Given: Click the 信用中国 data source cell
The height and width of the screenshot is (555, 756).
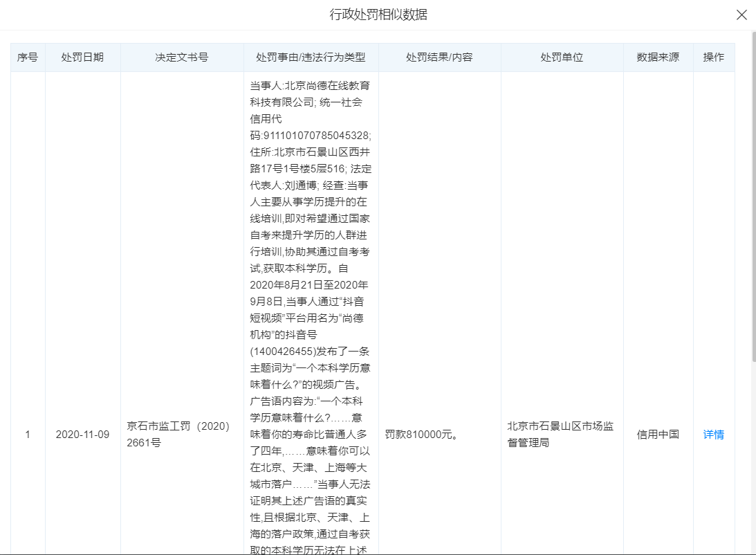Looking at the screenshot, I should [x=658, y=435].
